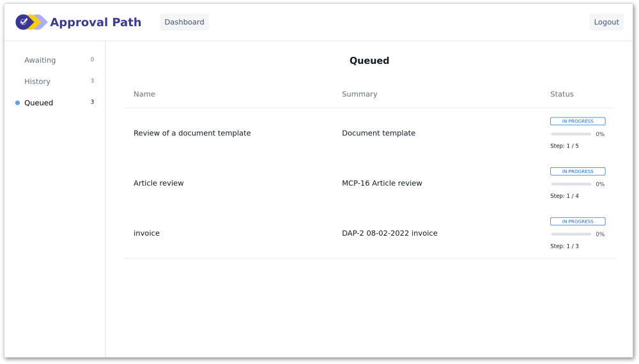Log out using the Logout button

coord(606,22)
